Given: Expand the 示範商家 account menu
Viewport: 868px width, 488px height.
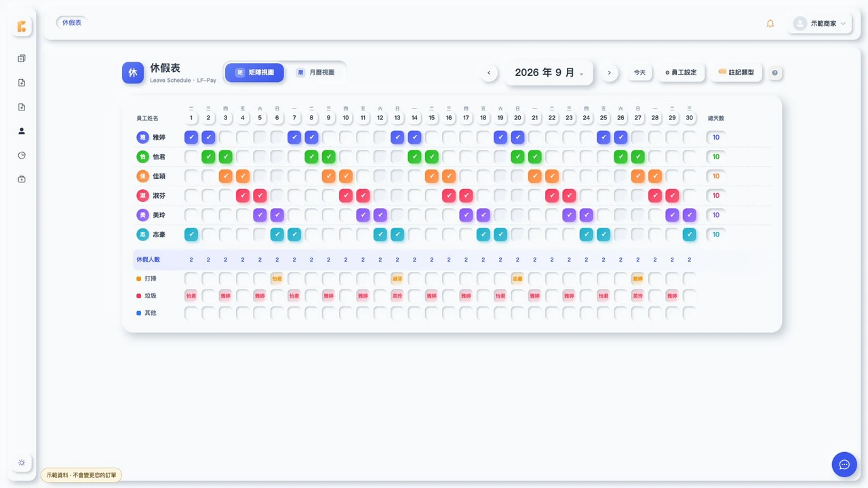Looking at the screenshot, I should pos(821,23).
